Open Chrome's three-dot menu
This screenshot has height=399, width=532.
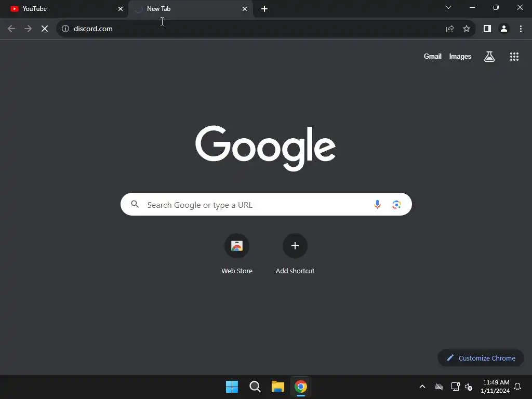521,29
